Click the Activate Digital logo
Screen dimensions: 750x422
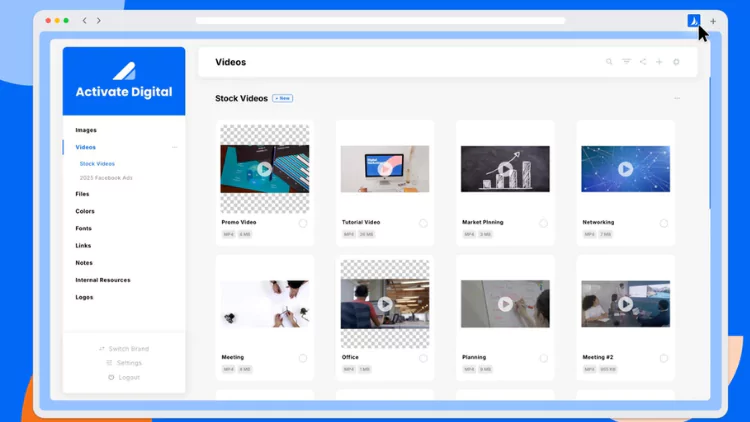click(124, 81)
